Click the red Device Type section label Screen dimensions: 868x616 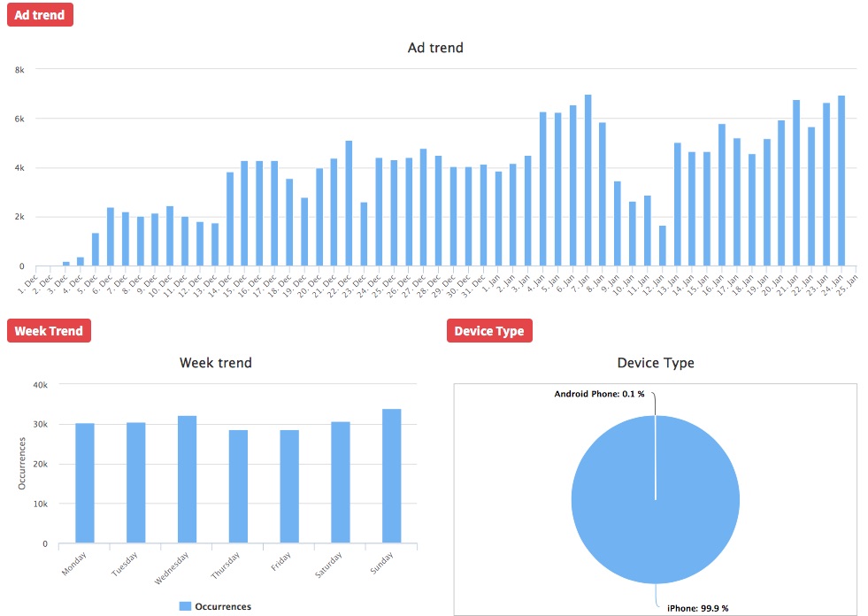[x=489, y=331]
